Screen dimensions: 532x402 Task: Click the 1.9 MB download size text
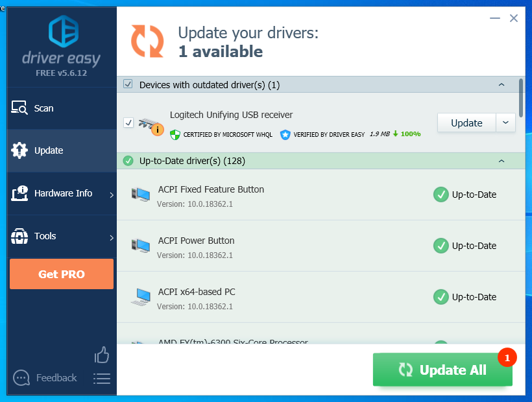[380, 134]
